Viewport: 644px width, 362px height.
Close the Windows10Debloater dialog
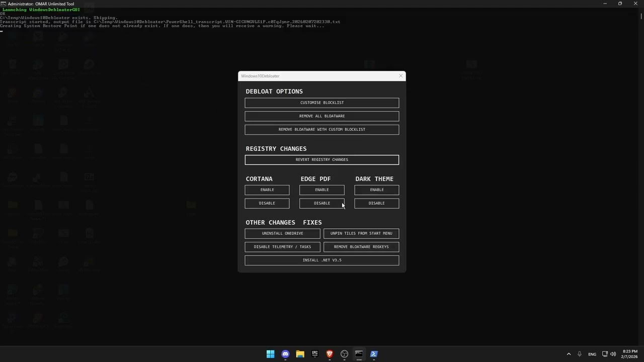pyautogui.click(x=400, y=76)
